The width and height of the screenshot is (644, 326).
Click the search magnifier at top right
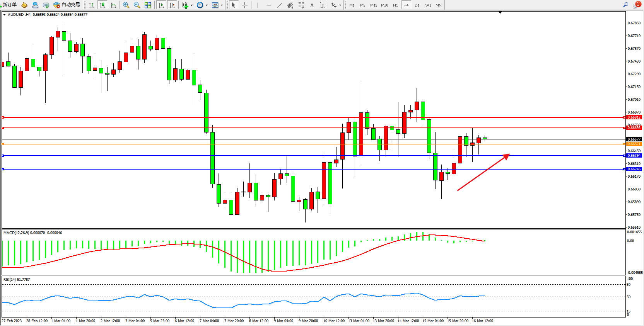coord(625,5)
